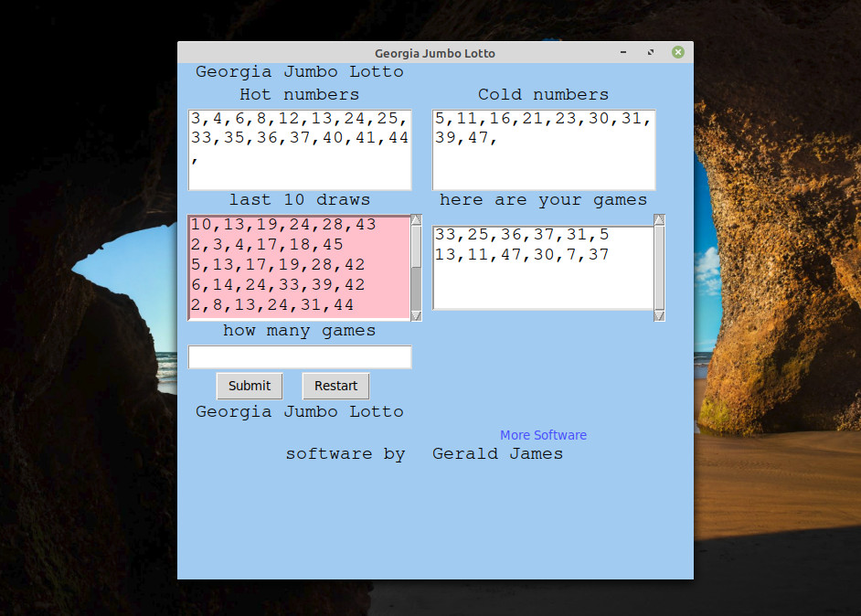Select draw row 10,13,19,24,28,43
Viewport: 861px width, 616px height.
[283, 225]
